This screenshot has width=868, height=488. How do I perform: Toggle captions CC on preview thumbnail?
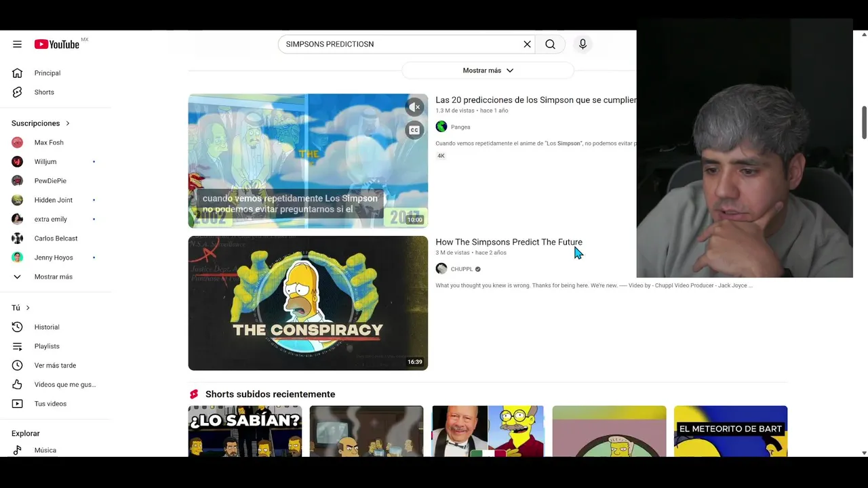tap(414, 130)
